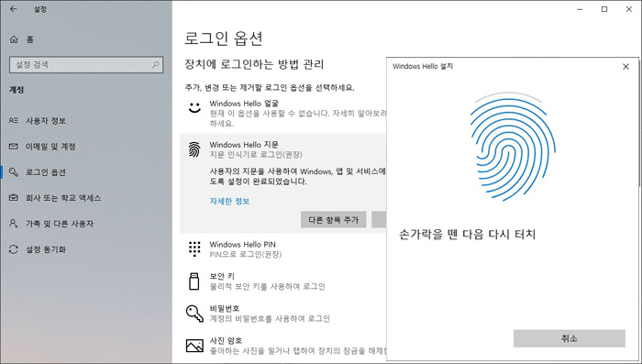The width and height of the screenshot is (642, 364).
Task: Expand the 보안 키 option
Action: (x=282, y=281)
